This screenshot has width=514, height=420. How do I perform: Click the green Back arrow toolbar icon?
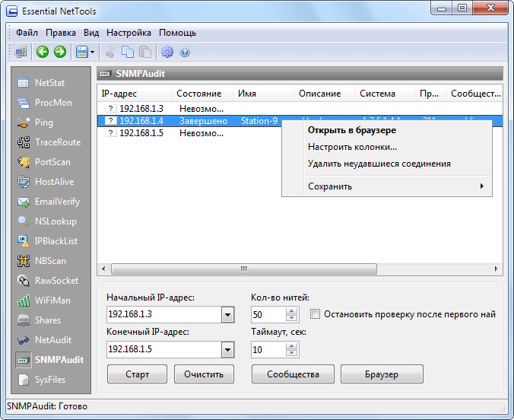pos(43,52)
